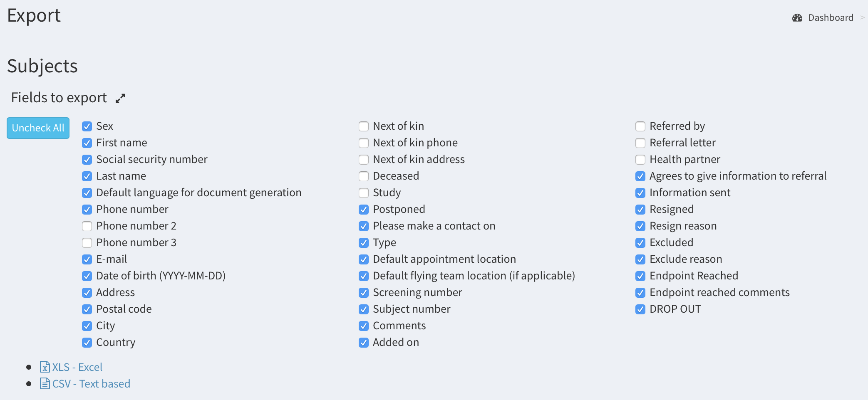Disable the Endpoint Reached checkbox
Screen dimensions: 868x400
[x=640, y=276]
